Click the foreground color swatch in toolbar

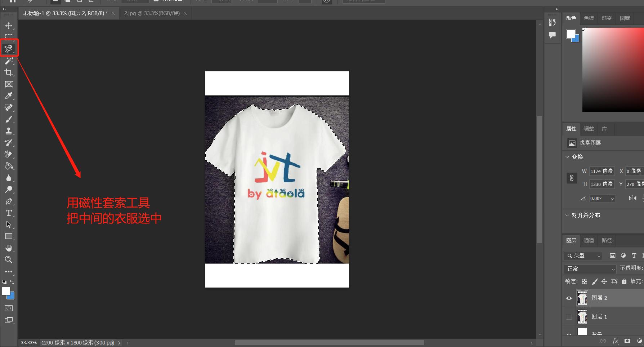coord(6,291)
